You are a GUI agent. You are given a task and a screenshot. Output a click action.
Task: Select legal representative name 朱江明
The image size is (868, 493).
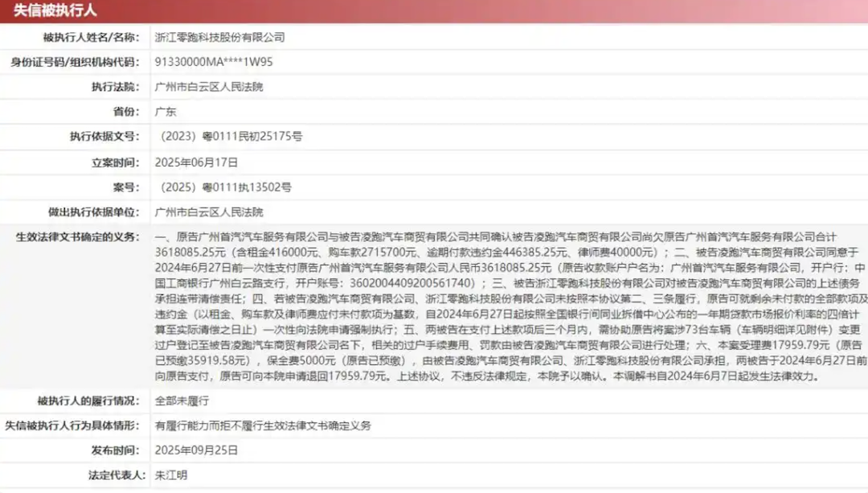[171, 475]
